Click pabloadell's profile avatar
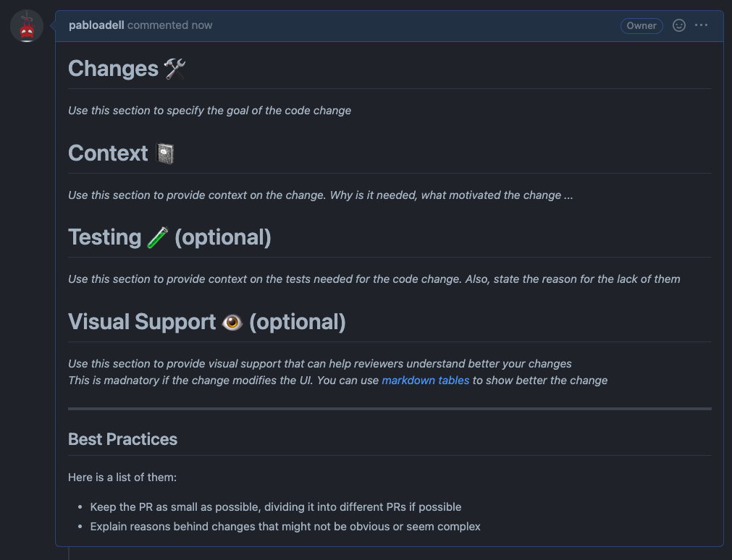This screenshot has width=732, height=560. point(26,25)
